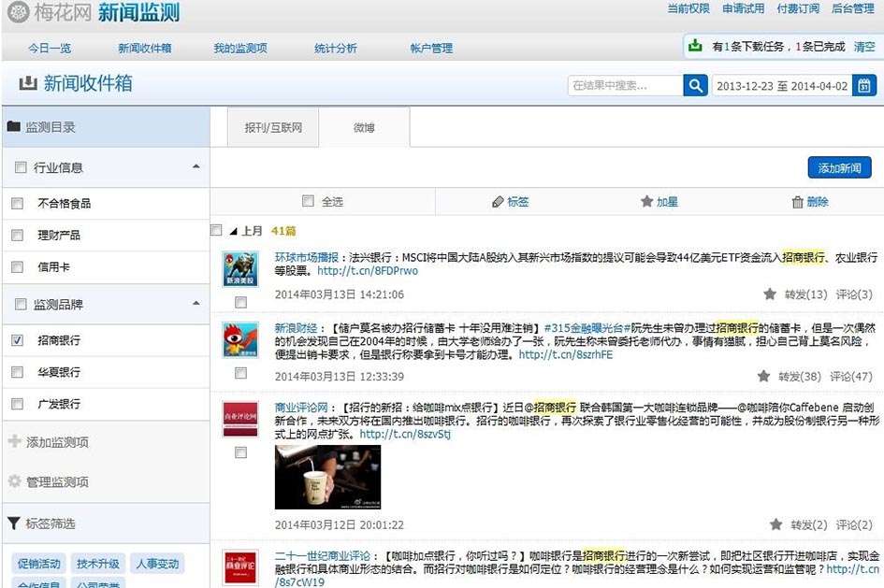The image size is (884, 588).
Task: Click the green download task icon
Action: [696, 46]
